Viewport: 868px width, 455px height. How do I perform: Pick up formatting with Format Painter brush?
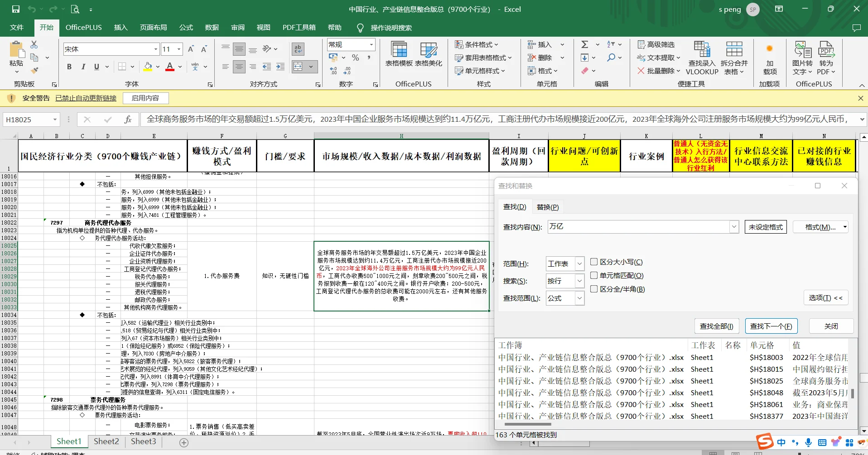coord(34,70)
